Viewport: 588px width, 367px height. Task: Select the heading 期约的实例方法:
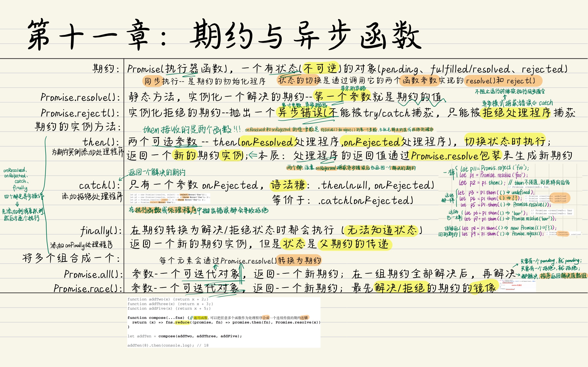click(78, 127)
